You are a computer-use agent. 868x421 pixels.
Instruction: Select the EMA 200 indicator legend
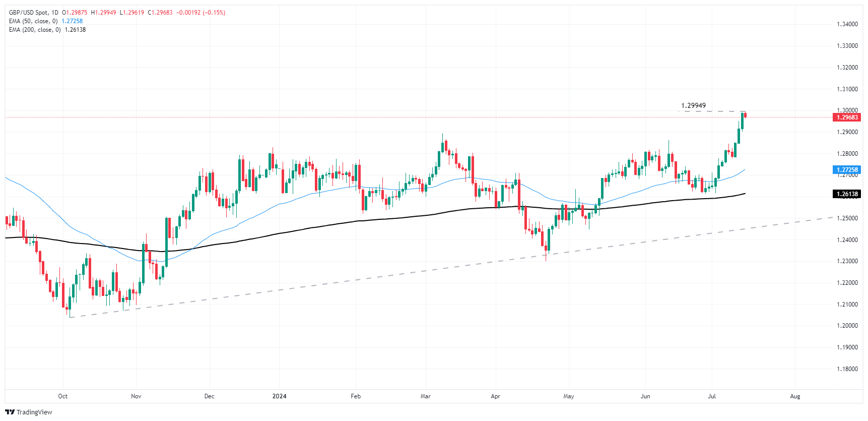pos(35,30)
